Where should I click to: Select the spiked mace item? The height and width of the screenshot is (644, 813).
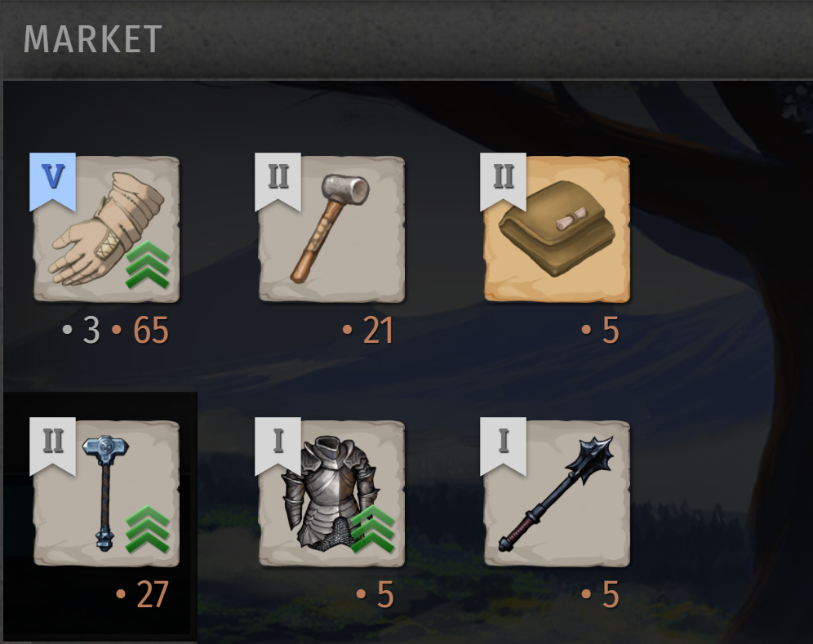click(x=557, y=494)
